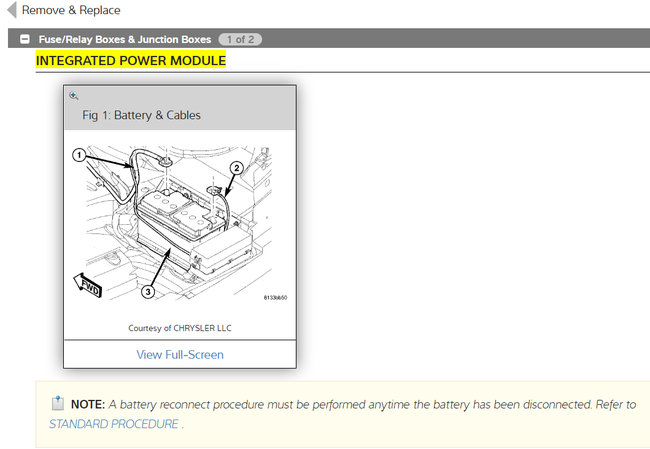This screenshot has height=449, width=650.
Task: Click the battery reconnect note text
Action: 370,404
